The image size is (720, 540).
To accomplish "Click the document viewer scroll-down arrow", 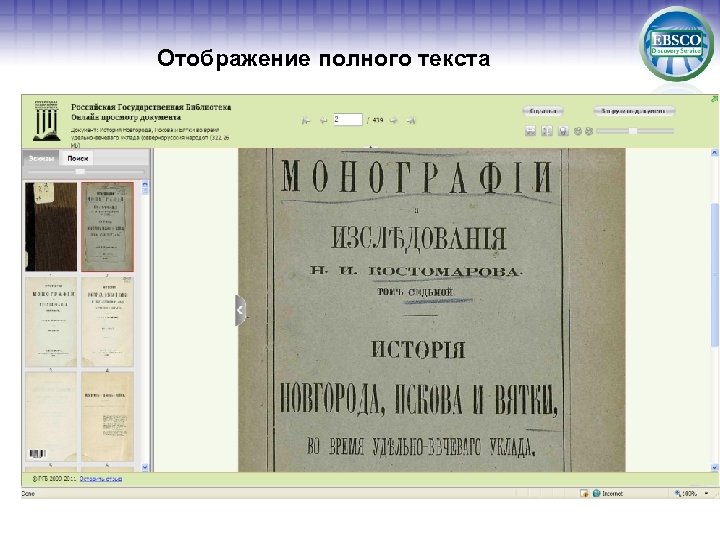I will [x=714, y=467].
